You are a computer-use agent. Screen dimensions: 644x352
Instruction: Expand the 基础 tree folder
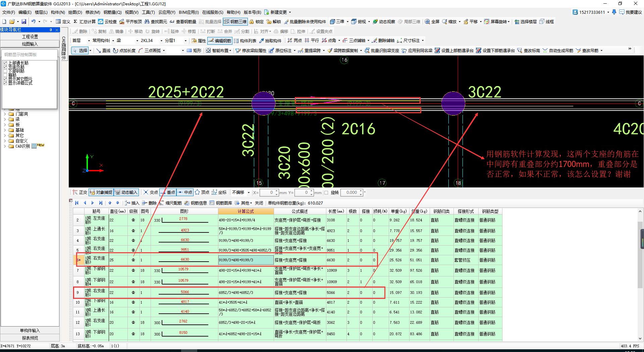pyautogui.click(x=5, y=130)
